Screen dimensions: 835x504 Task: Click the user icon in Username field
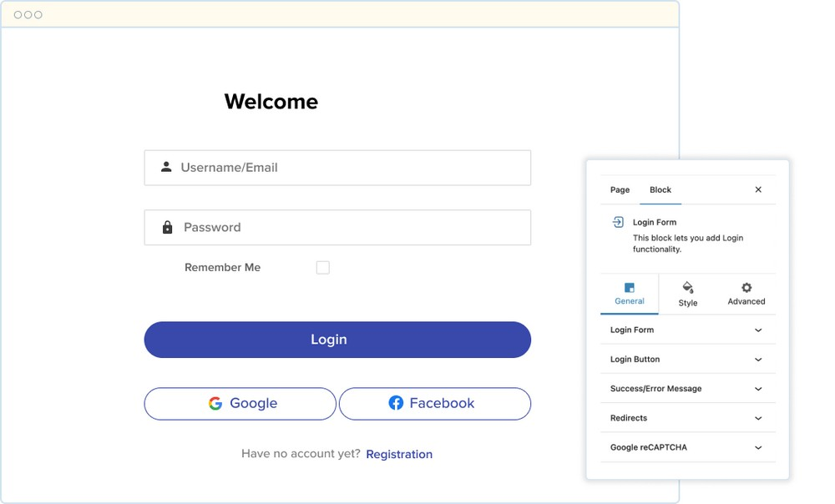click(x=166, y=167)
